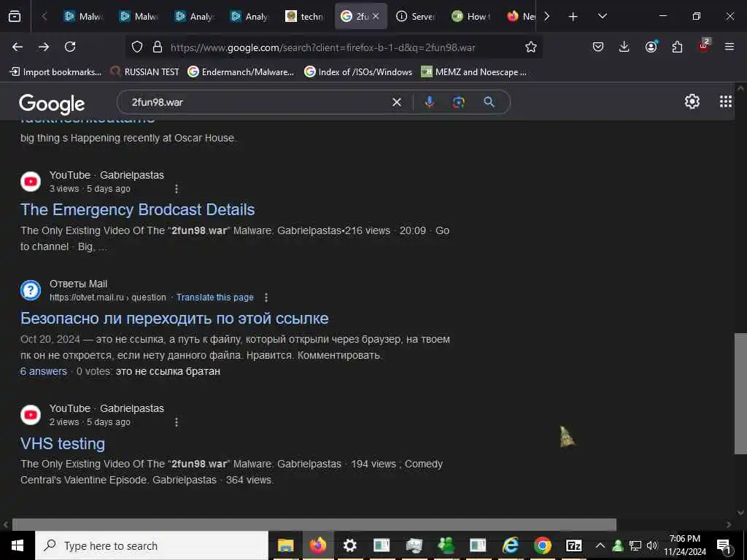Screen dimensions: 747x560
Task: Open File Explorer from taskbar
Action: coord(285,545)
